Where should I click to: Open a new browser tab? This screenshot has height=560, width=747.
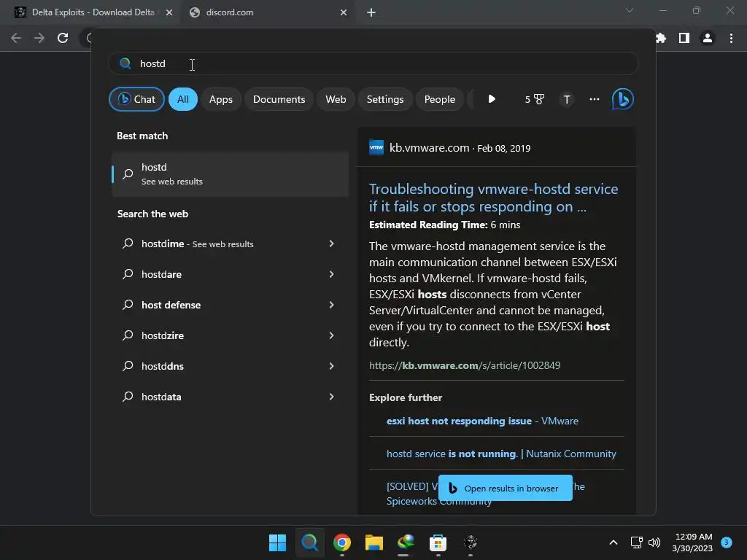point(371,13)
